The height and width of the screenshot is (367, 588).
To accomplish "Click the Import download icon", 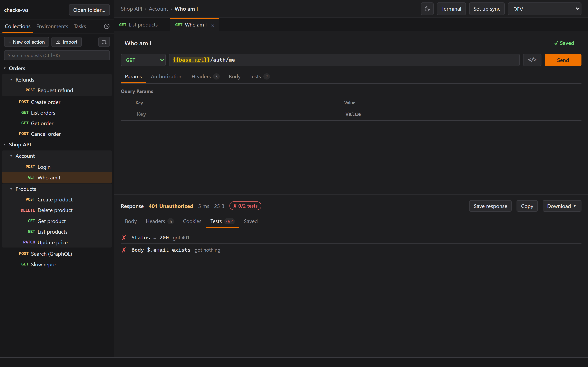I will coord(58,42).
